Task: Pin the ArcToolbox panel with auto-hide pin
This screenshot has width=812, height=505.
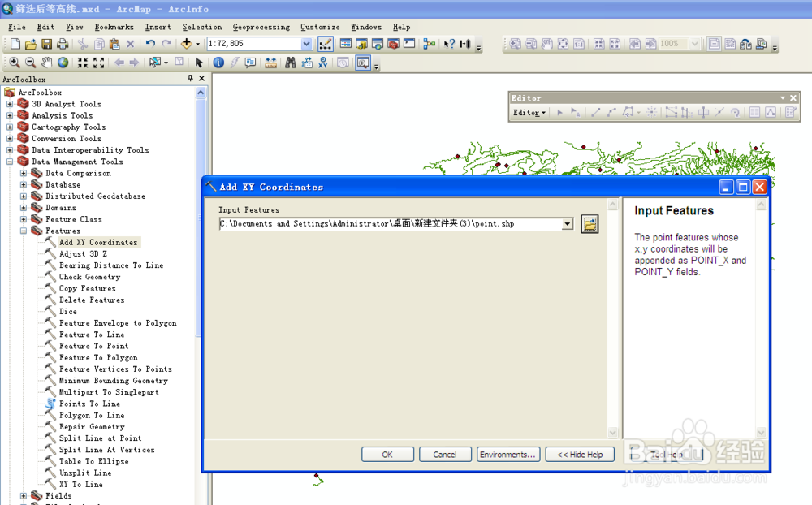Action: tap(191, 78)
